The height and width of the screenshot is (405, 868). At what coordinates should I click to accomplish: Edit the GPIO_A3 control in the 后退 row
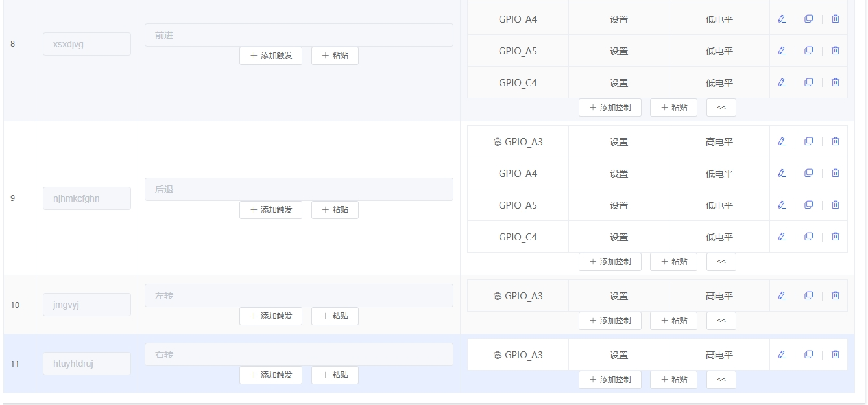coord(782,141)
